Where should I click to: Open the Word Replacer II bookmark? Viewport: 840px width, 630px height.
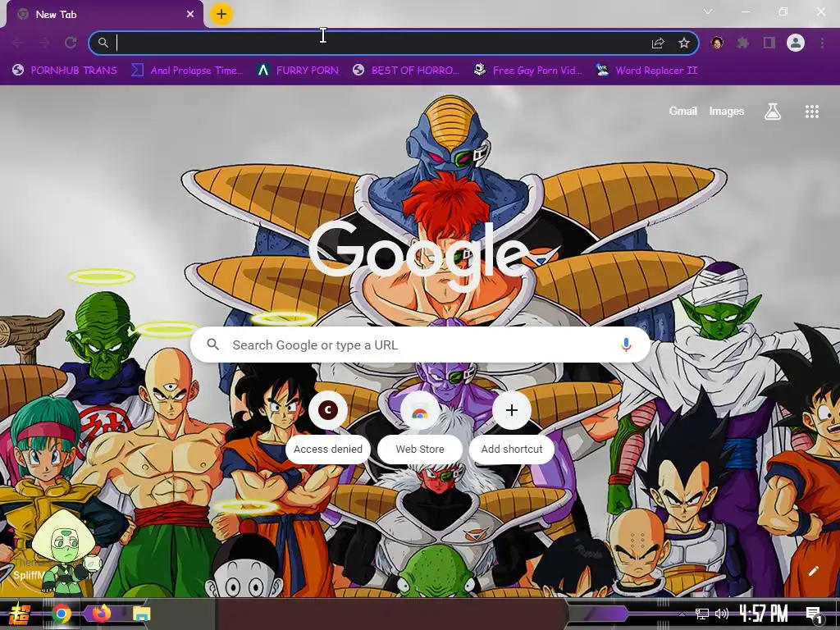646,71
